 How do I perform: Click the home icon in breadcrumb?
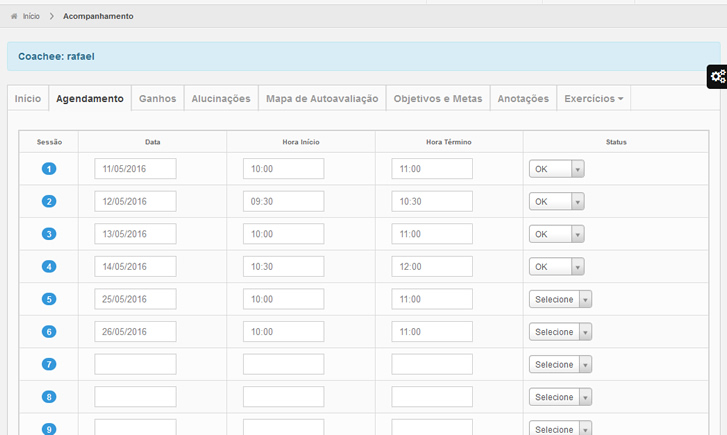coord(14,17)
